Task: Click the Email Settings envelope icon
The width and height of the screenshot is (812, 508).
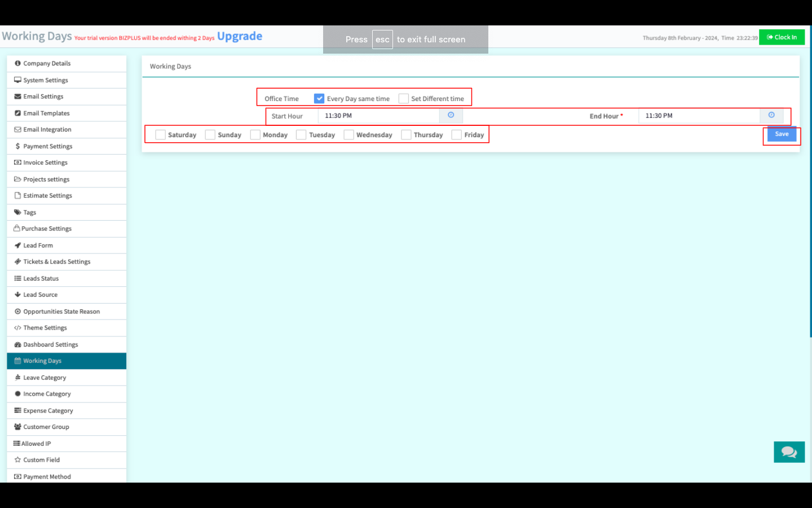Action: pyautogui.click(x=17, y=97)
